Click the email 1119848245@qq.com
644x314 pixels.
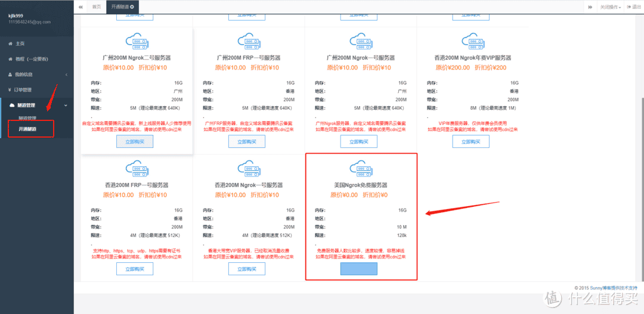(x=29, y=22)
